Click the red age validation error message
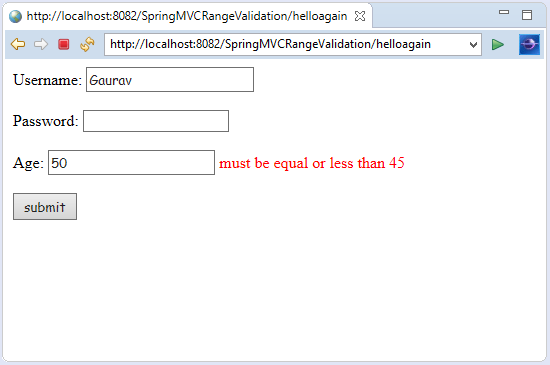Viewport: 550px width, 365px height. pyautogui.click(x=311, y=163)
